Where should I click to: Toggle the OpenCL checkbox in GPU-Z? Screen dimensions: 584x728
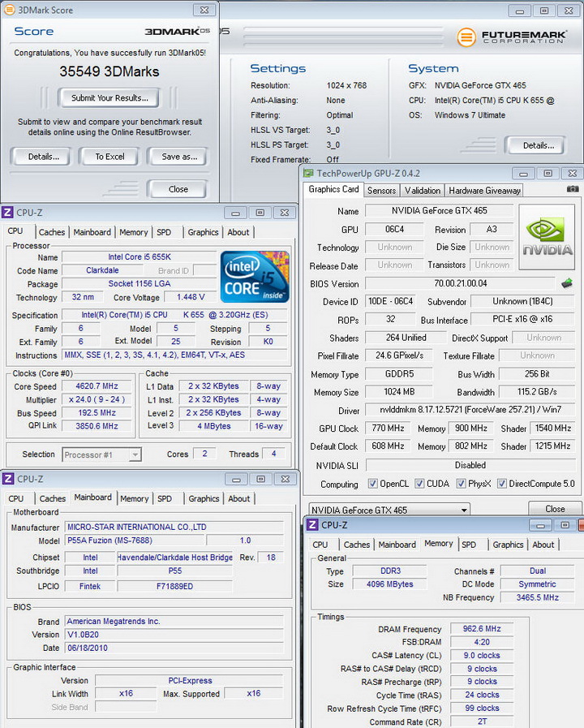pos(372,484)
